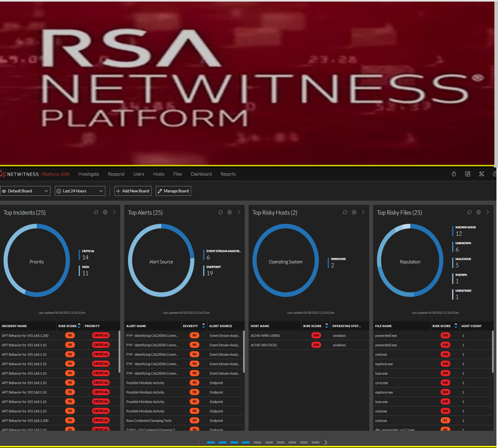This screenshot has width=498, height=448.
Task: Select the Unknown 6 legend entry
Action: tap(462, 247)
